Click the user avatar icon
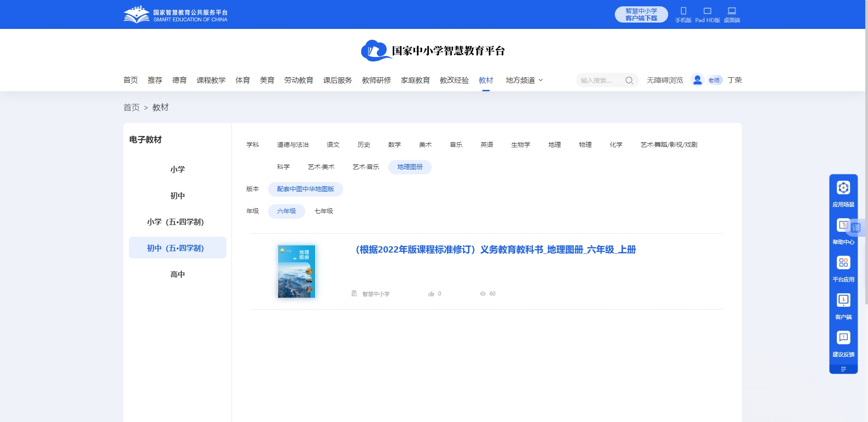Screen dimensions: 868x422 coord(697,80)
